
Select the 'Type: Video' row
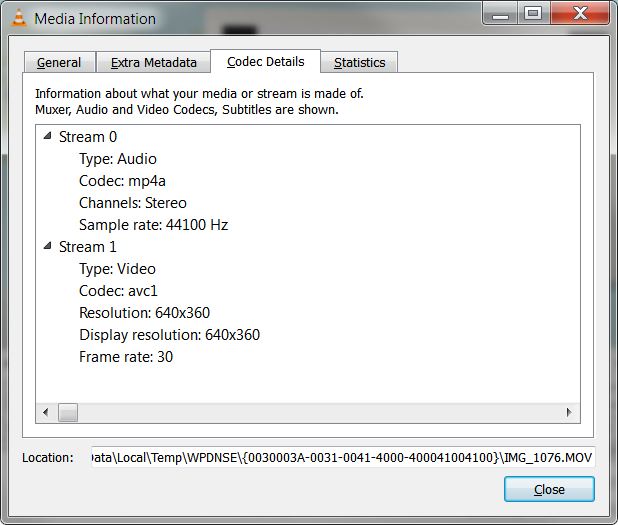pos(117,269)
